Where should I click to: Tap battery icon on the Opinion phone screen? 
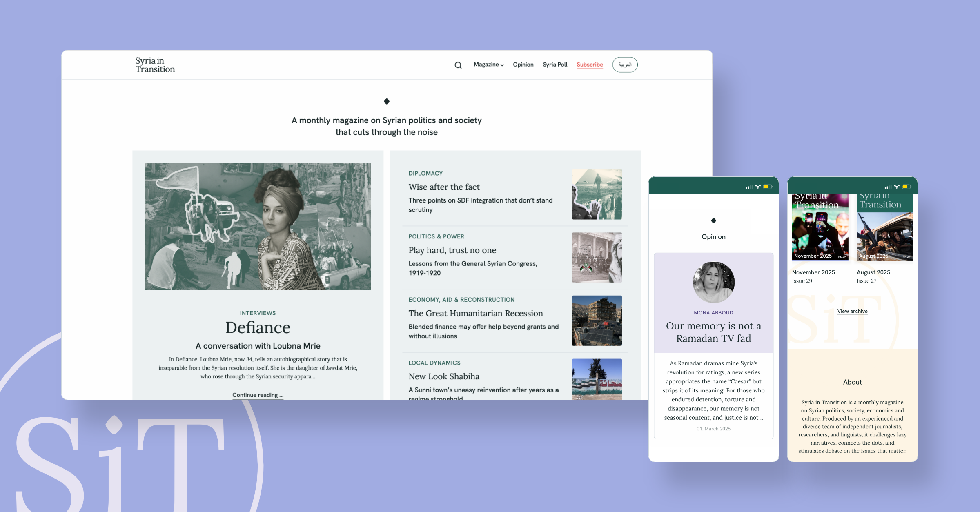click(768, 187)
